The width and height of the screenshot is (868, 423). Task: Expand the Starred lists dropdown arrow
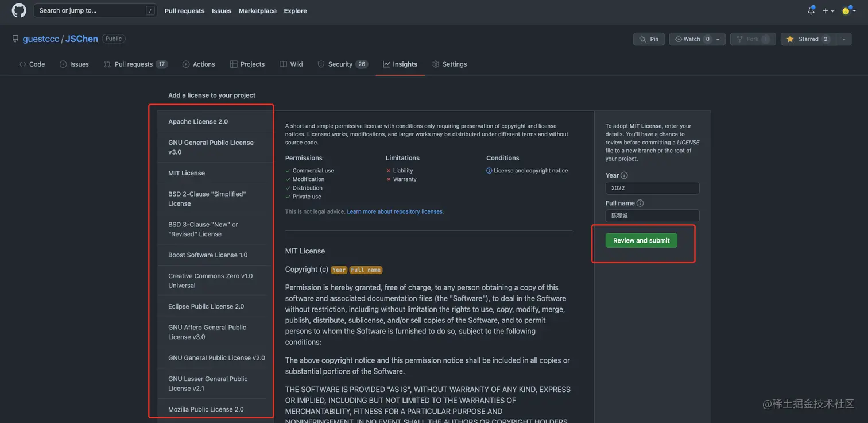pos(843,39)
